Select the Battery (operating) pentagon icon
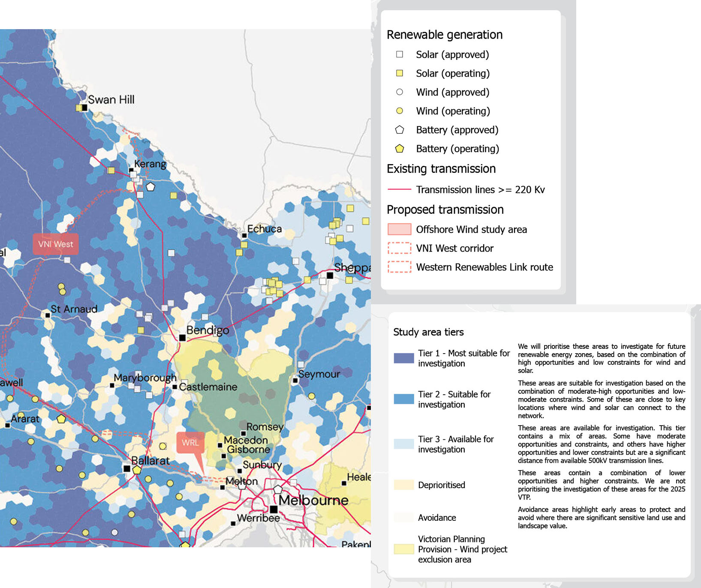The height and width of the screenshot is (588, 701). [399, 149]
